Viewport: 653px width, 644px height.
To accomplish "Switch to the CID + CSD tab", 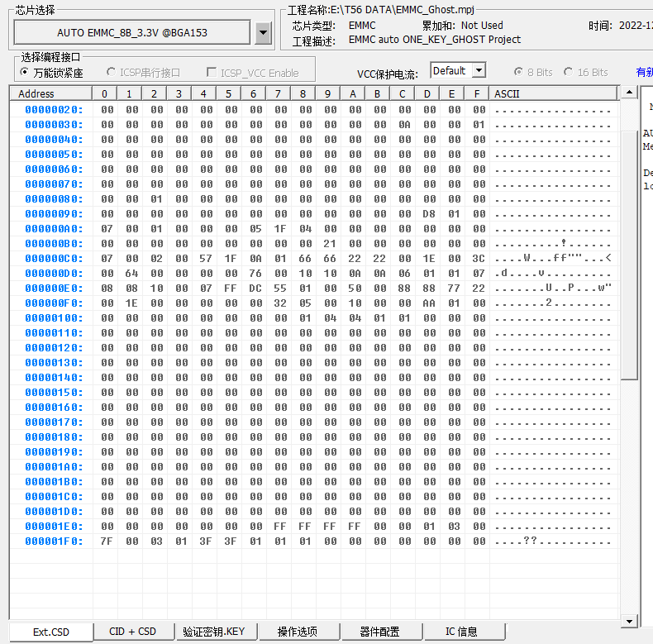I will click(132, 632).
